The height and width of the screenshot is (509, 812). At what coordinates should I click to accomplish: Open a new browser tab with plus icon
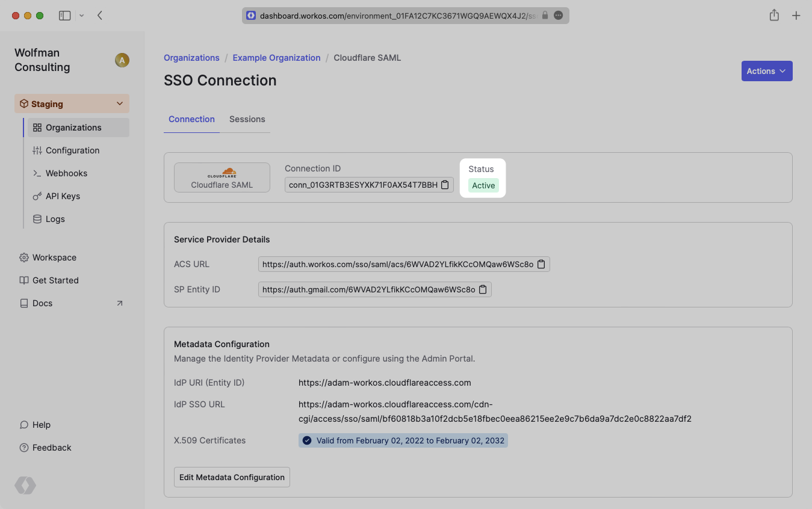pos(796,16)
